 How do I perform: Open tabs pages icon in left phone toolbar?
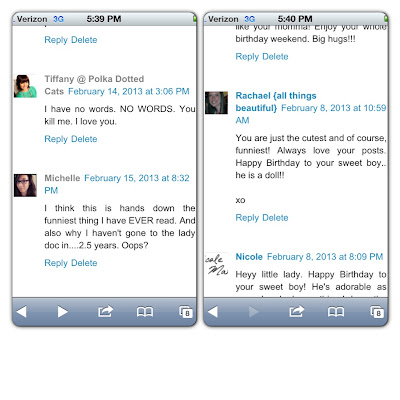pos(186,312)
